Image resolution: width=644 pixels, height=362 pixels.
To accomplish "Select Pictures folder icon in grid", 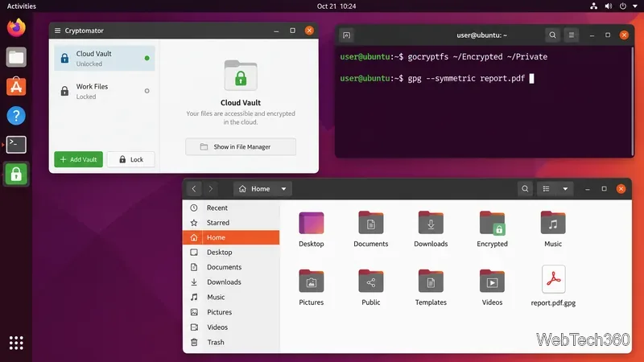I will click(312, 281).
